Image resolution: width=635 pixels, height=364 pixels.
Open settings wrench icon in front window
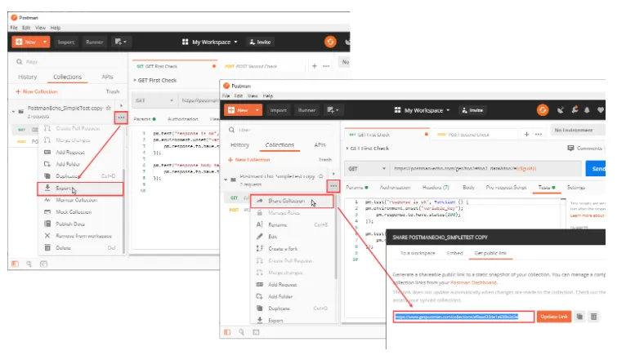click(x=575, y=110)
